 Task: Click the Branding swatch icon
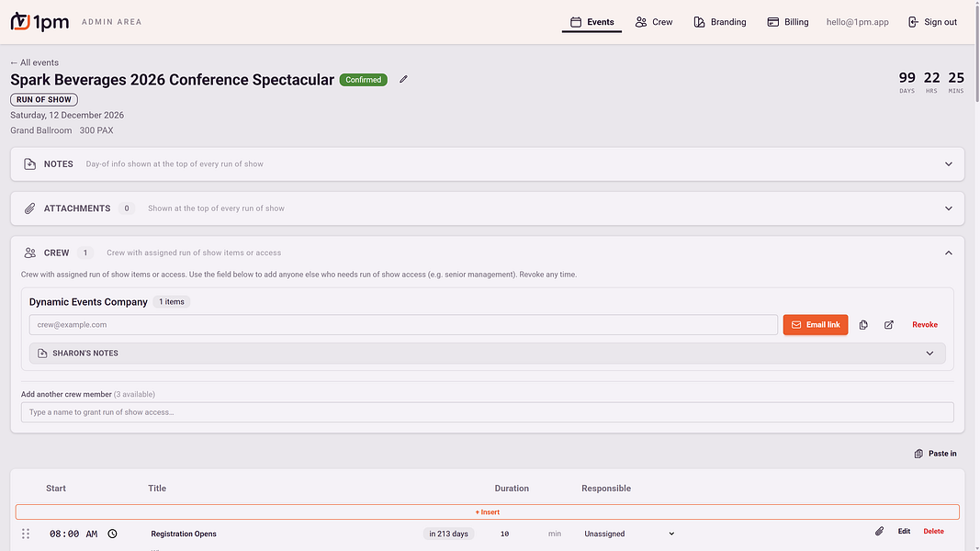point(699,22)
